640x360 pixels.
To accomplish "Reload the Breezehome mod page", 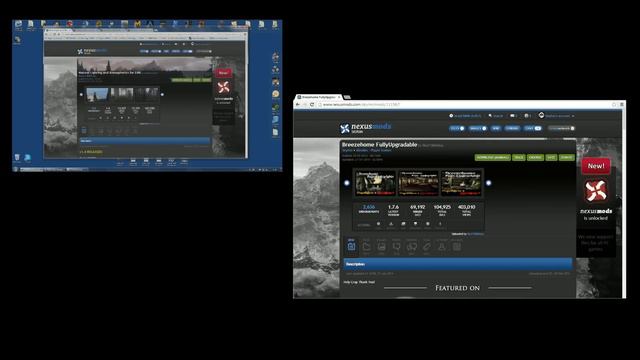I will 312,105.
